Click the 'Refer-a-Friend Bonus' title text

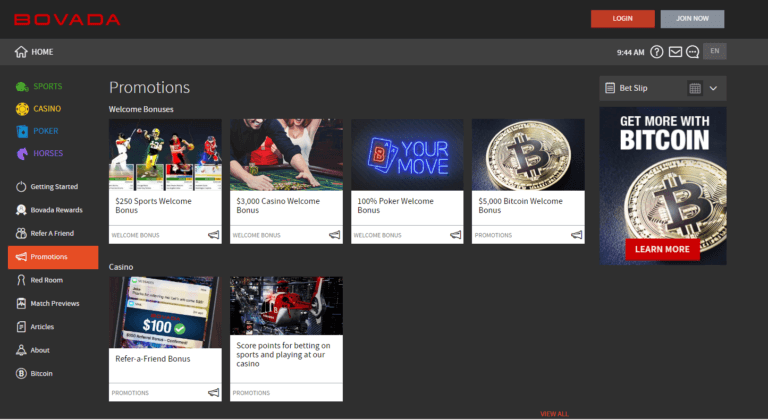[x=153, y=359]
